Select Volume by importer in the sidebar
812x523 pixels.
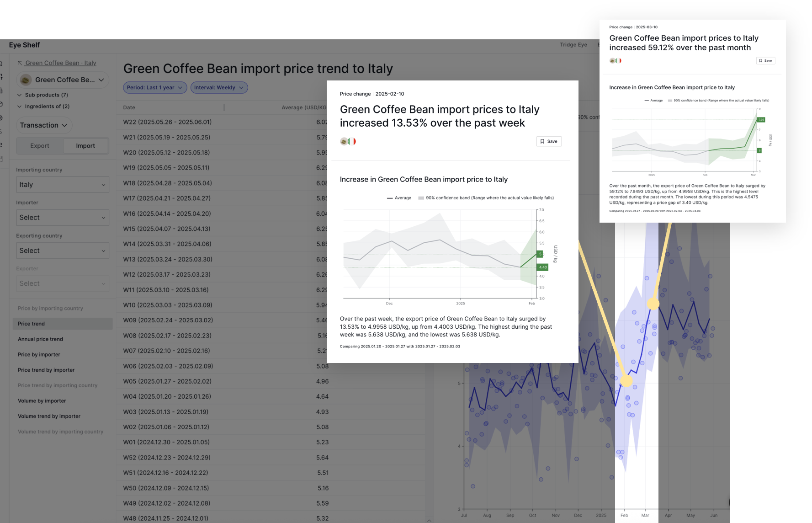pyautogui.click(x=42, y=401)
